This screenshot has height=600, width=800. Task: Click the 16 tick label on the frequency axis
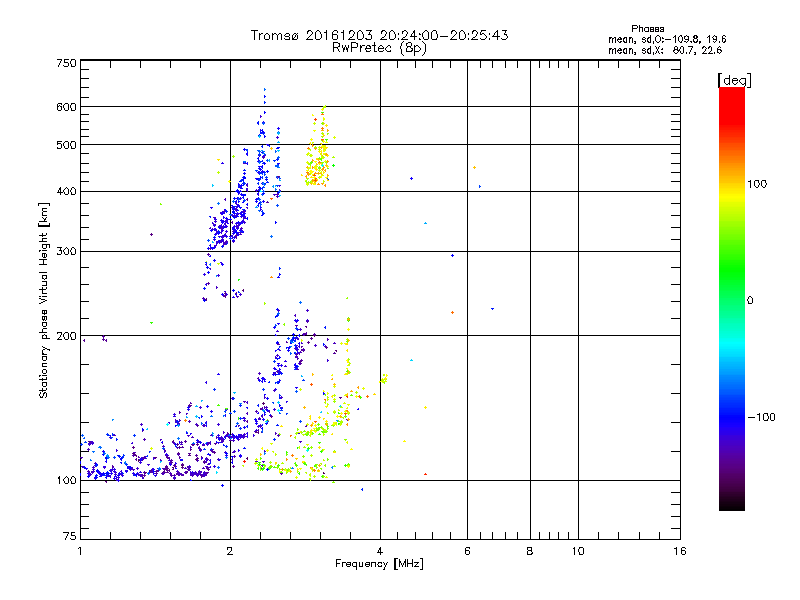pyautogui.click(x=680, y=551)
